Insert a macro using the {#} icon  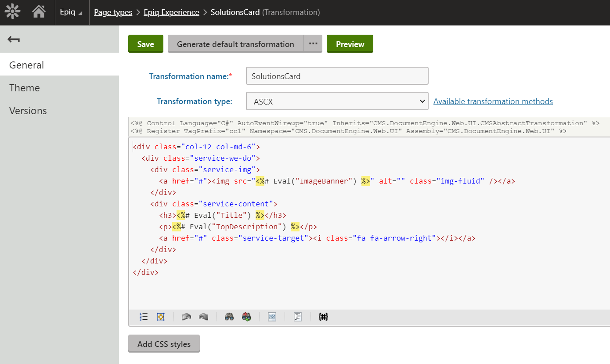click(x=323, y=317)
